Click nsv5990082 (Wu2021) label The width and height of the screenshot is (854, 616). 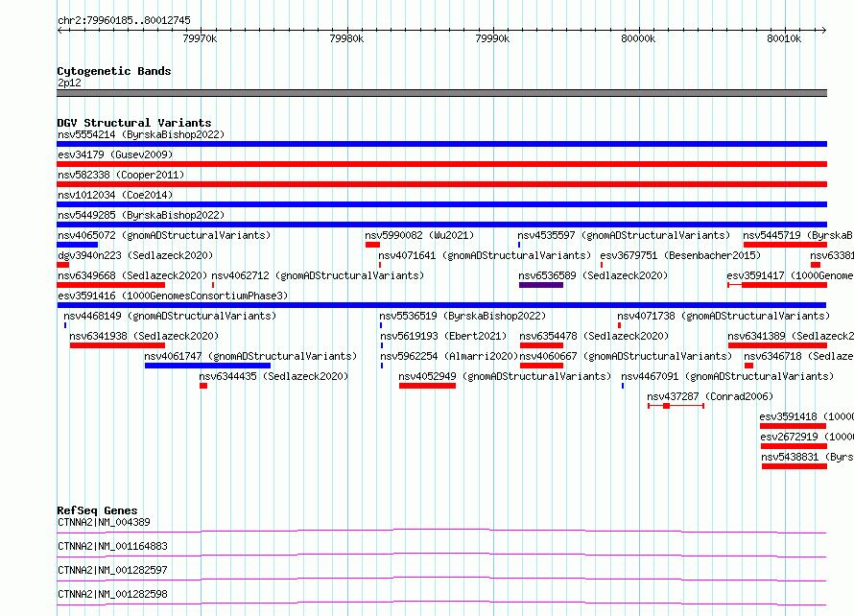tap(419, 235)
